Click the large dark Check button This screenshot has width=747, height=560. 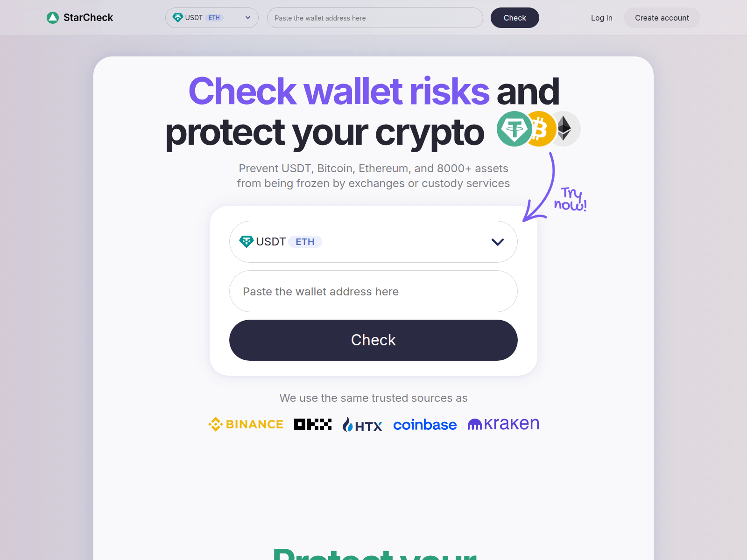pos(373,340)
